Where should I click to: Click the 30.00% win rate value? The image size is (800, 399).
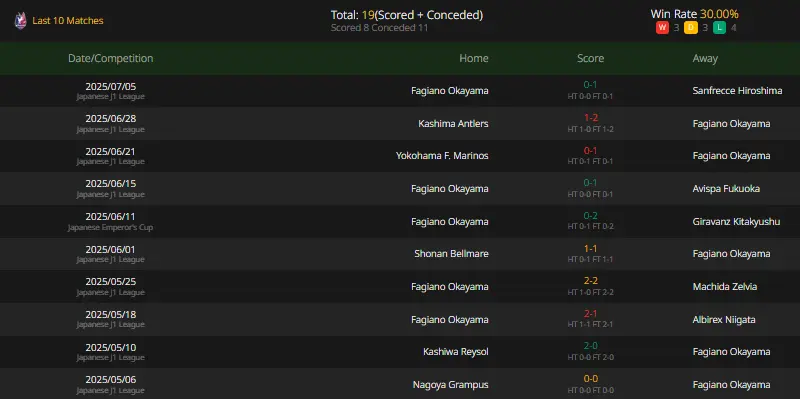coord(719,14)
